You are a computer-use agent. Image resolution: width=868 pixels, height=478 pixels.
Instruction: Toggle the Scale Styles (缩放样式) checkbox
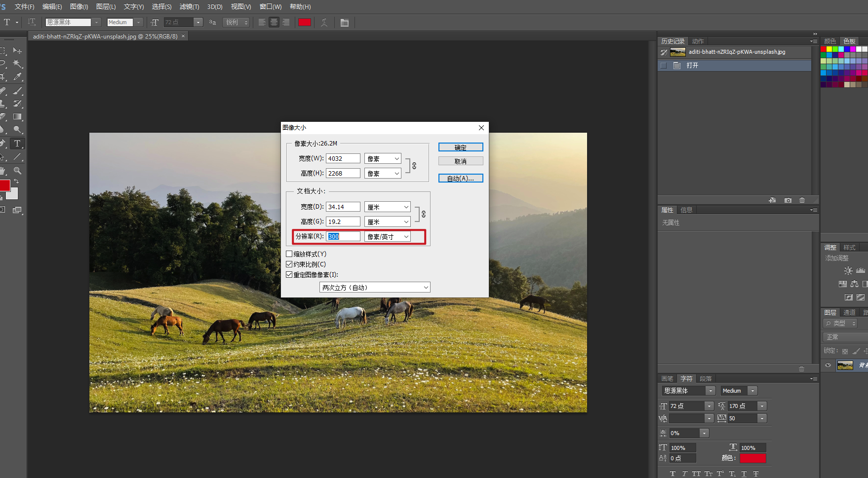[289, 254]
